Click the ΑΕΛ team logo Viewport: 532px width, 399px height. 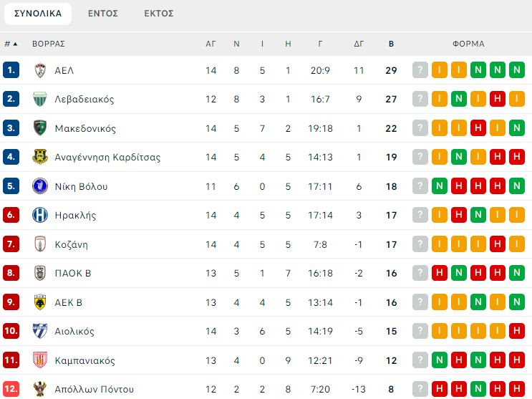point(40,70)
